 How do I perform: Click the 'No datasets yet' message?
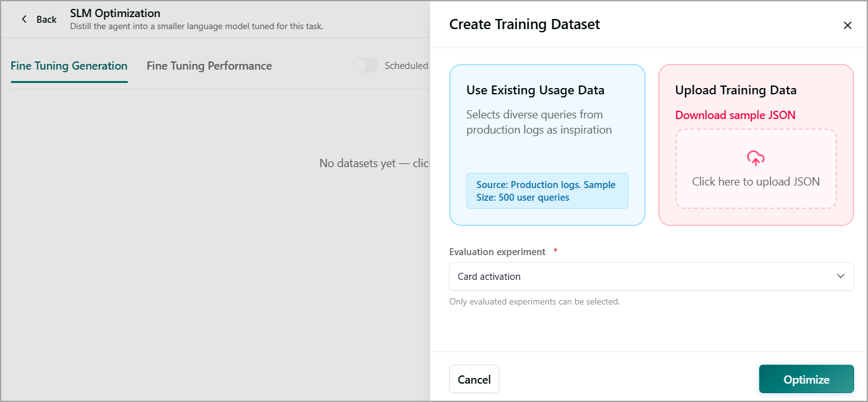click(374, 163)
